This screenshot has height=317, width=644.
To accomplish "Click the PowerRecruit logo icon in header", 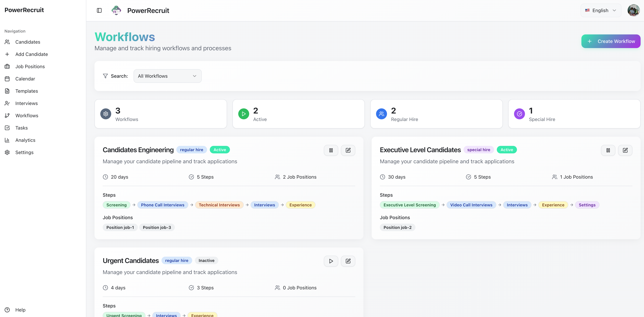I will tap(116, 11).
